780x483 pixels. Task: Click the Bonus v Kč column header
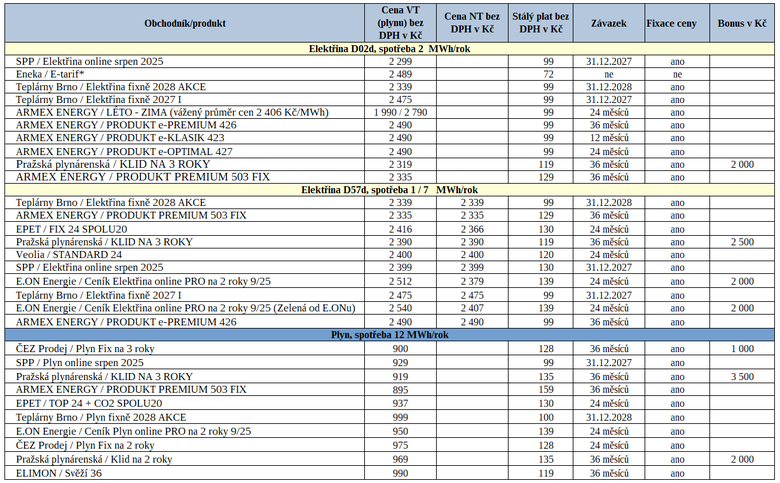tap(743, 22)
